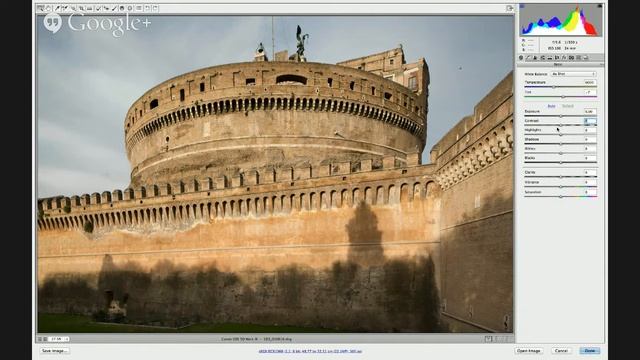
Task: Click the Whites slider
Action: [560, 153]
